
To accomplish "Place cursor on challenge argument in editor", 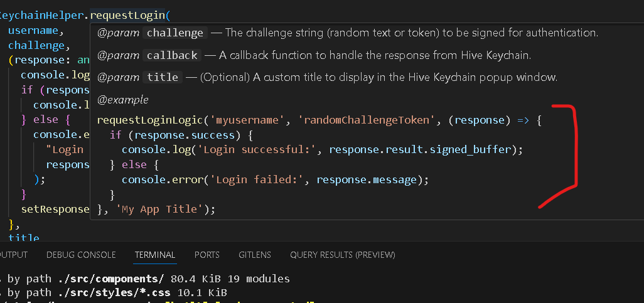I will tap(36, 45).
